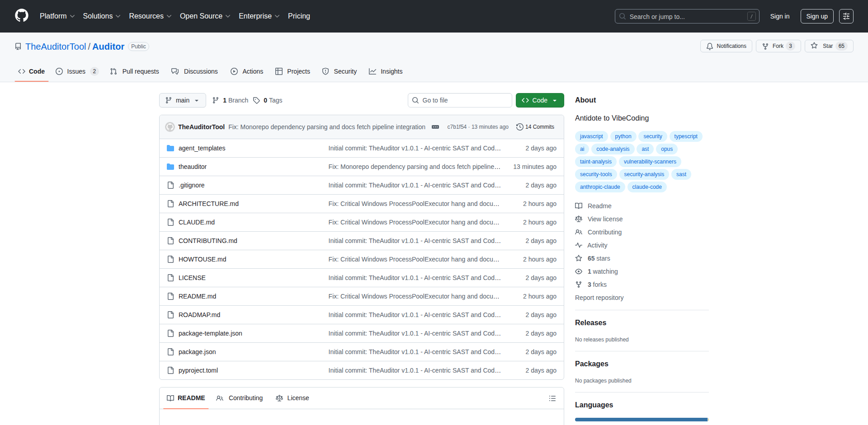Screen dimensions: 868x425
Task: Open the Platform dropdown menu
Action: pyautogui.click(x=57, y=16)
